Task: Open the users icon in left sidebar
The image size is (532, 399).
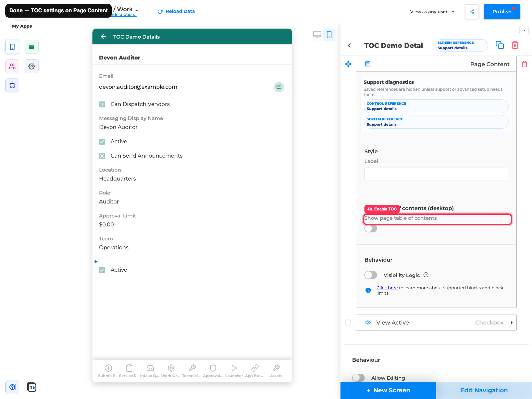Action: [12, 66]
